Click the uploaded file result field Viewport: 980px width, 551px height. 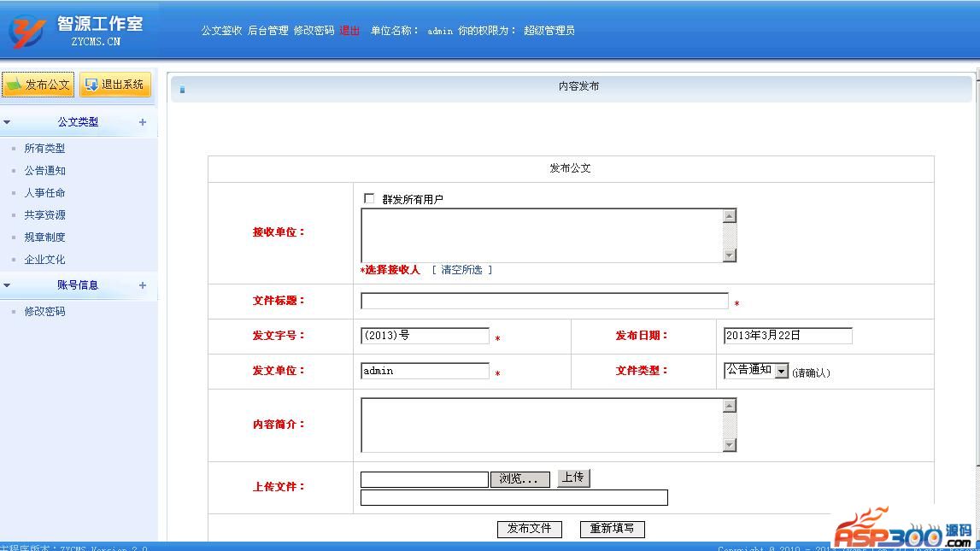pos(513,497)
